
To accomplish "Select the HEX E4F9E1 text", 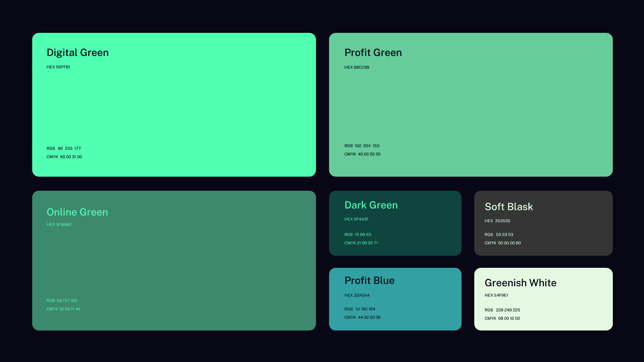I will click(496, 295).
